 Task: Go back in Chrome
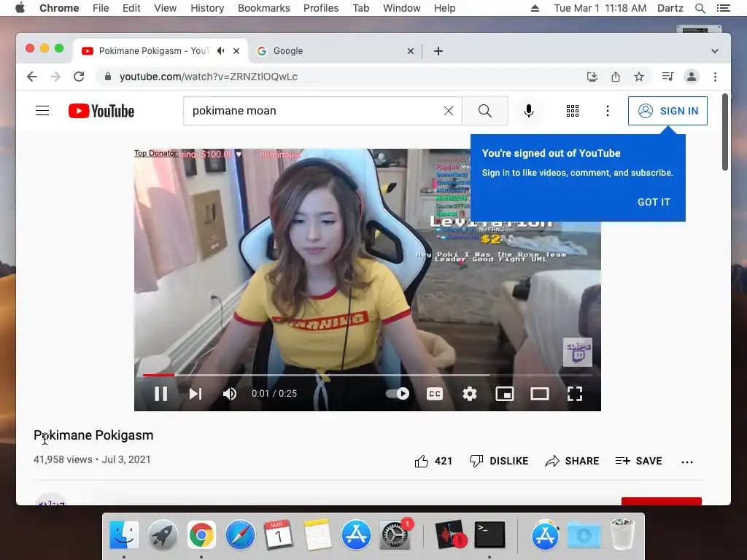32,77
